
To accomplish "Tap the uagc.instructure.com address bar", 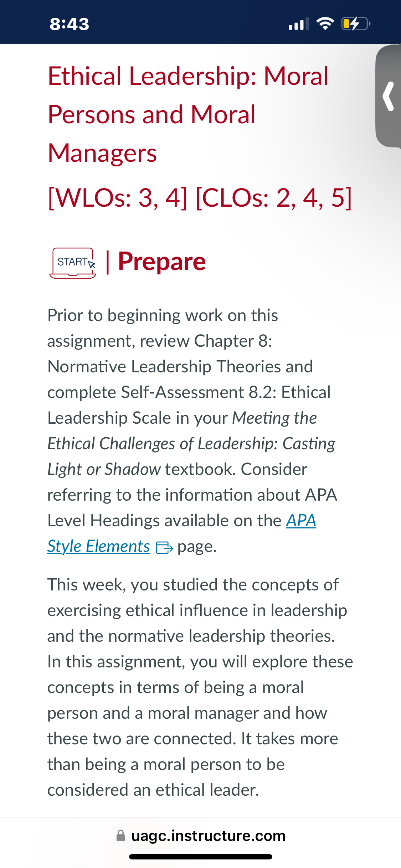I will pyautogui.click(x=201, y=836).
